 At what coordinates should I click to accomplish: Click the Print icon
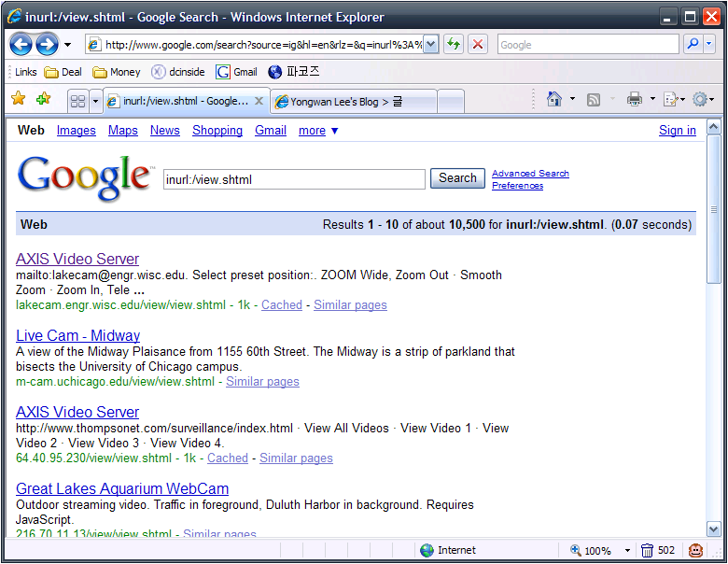click(635, 99)
